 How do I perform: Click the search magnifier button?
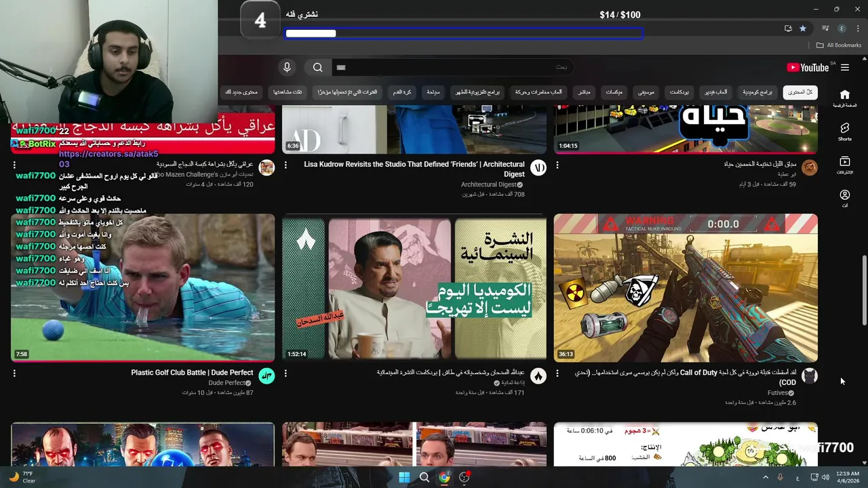pos(317,67)
